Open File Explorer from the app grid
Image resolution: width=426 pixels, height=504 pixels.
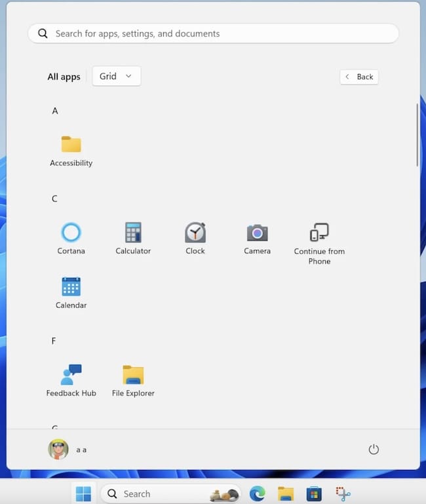[133, 381]
